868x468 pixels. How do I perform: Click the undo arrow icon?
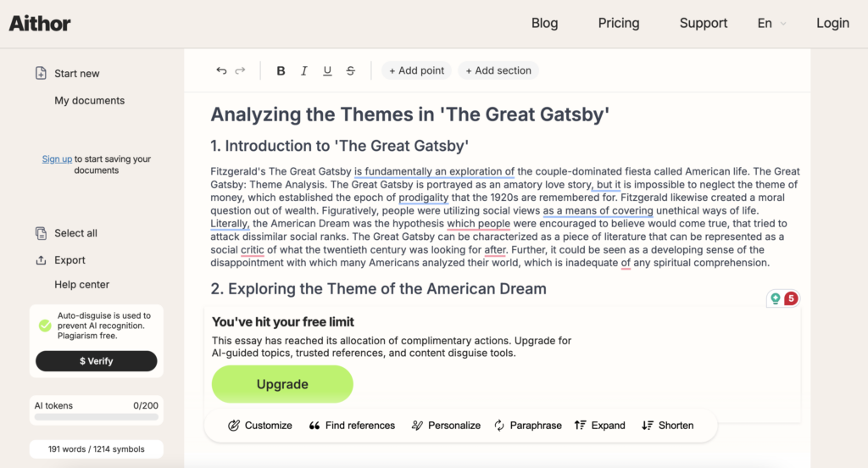point(221,71)
